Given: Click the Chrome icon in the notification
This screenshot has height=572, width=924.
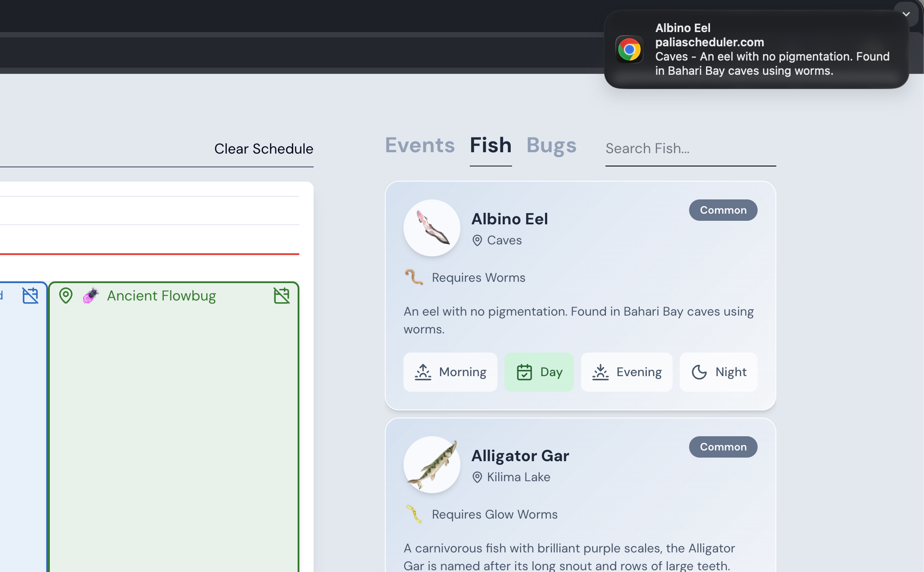Looking at the screenshot, I should pos(629,49).
